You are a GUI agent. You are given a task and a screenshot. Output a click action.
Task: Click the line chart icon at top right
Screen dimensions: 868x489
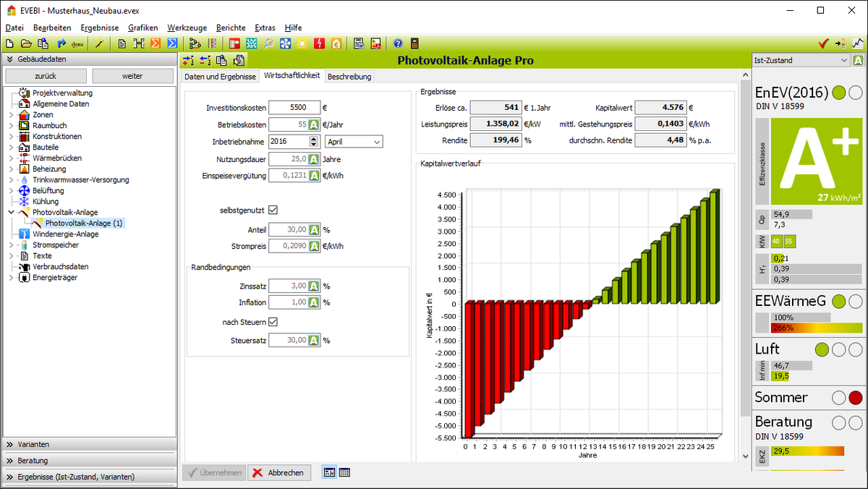pyautogui.click(x=858, y=43)
